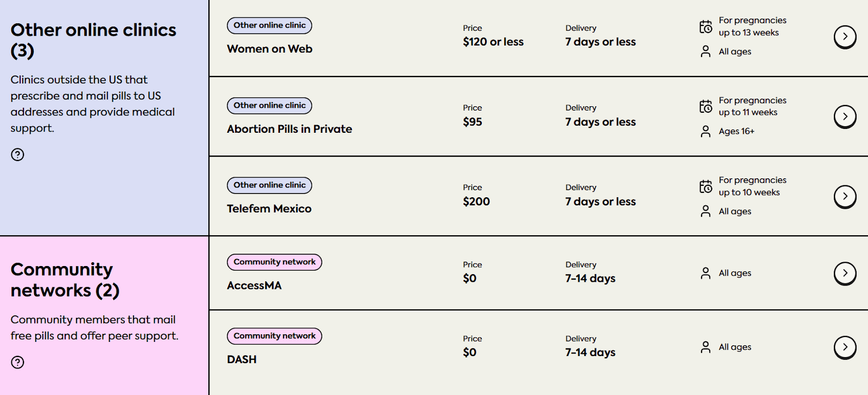Open Abortion Pills in Private arrow button
Viewport: 868px width, 395px height.
point(845,116)
